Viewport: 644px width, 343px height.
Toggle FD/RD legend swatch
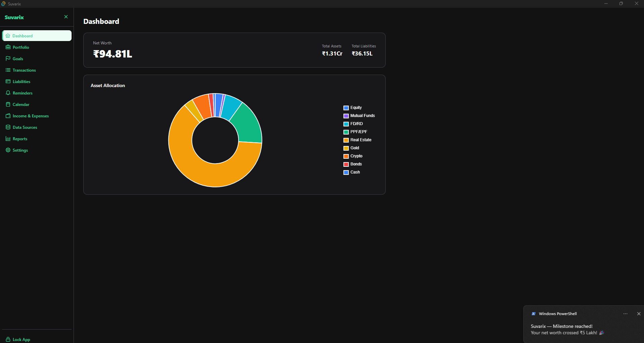coord(346,124)
